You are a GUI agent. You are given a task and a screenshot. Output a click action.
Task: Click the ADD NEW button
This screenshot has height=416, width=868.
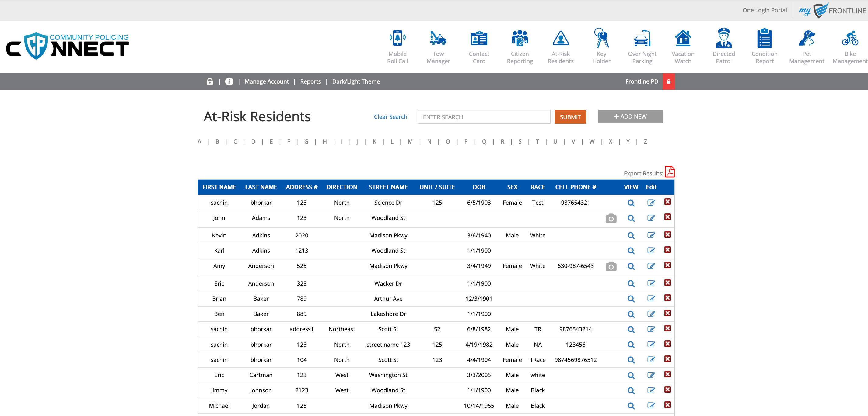(x=630, y=116)
